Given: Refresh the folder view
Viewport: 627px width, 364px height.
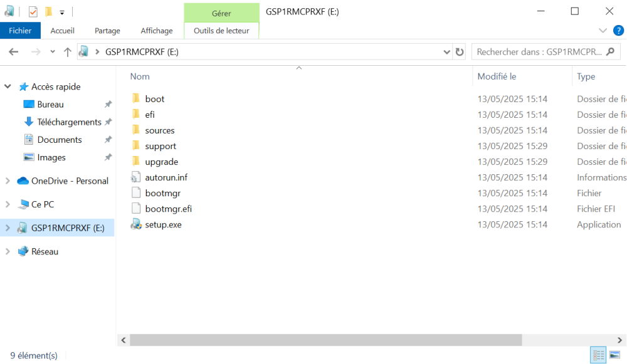Looking at the screenshot, I should pyautogui.click(x=460, y=51).
